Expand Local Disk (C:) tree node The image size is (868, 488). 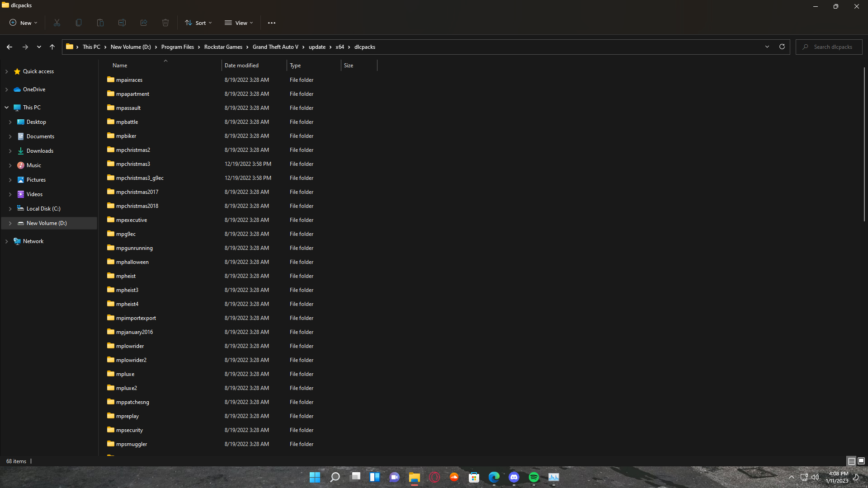tap(10, 209)
